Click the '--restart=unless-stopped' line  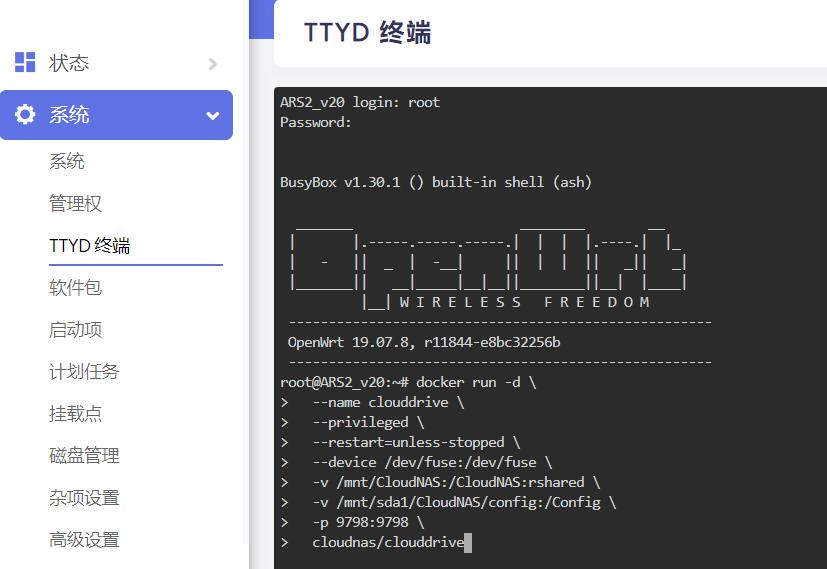pyautogui.click(x=416, y=442)
